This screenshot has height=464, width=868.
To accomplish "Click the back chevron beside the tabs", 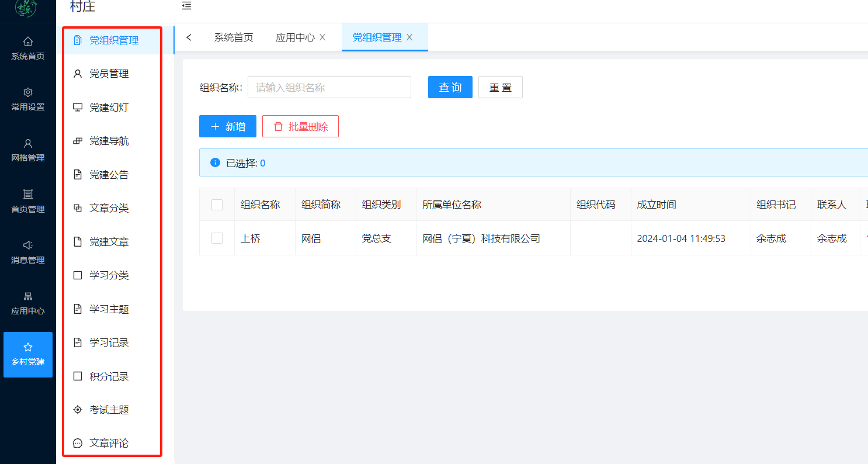I will tap(189, 37).
